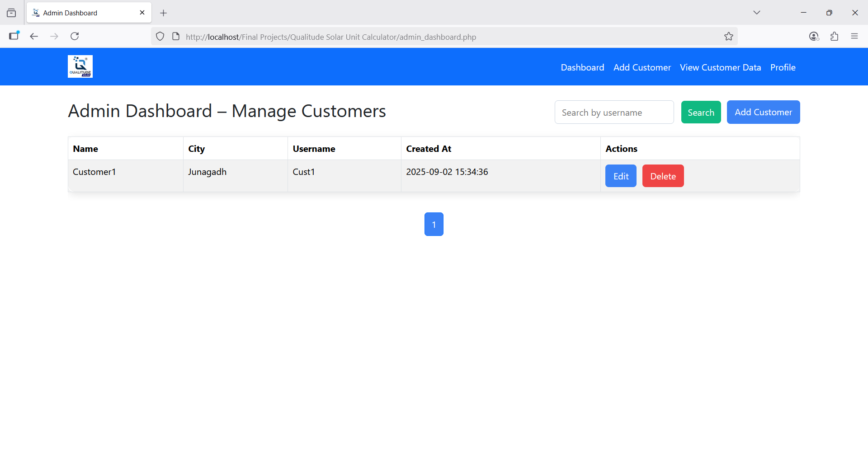Viewport: 868px width, 461px height.
Task: Edit the Customer1 row
Action: pyautogui.click(x=621, y=176)
